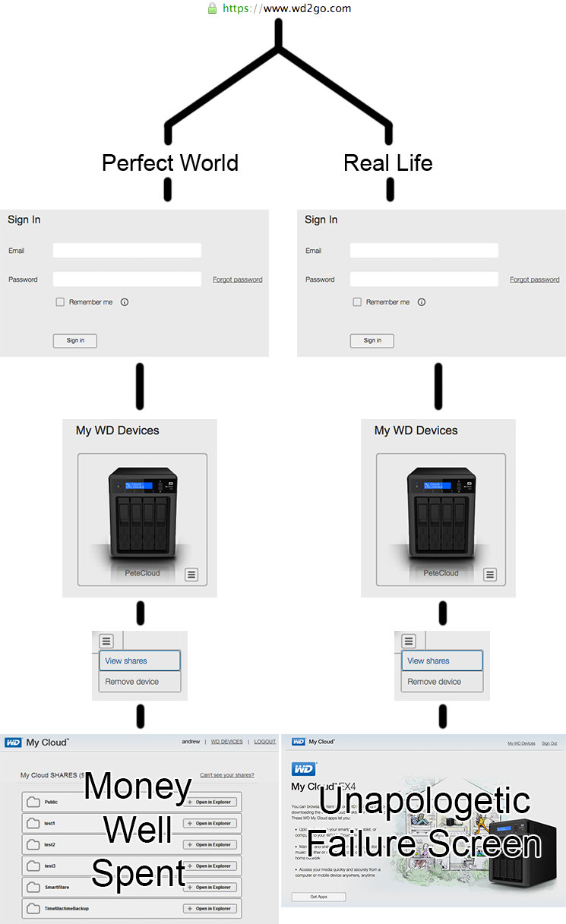566x924 pixels.
Task: Click the large WD logo above My Cloud EX4
Action: [304, 769]
